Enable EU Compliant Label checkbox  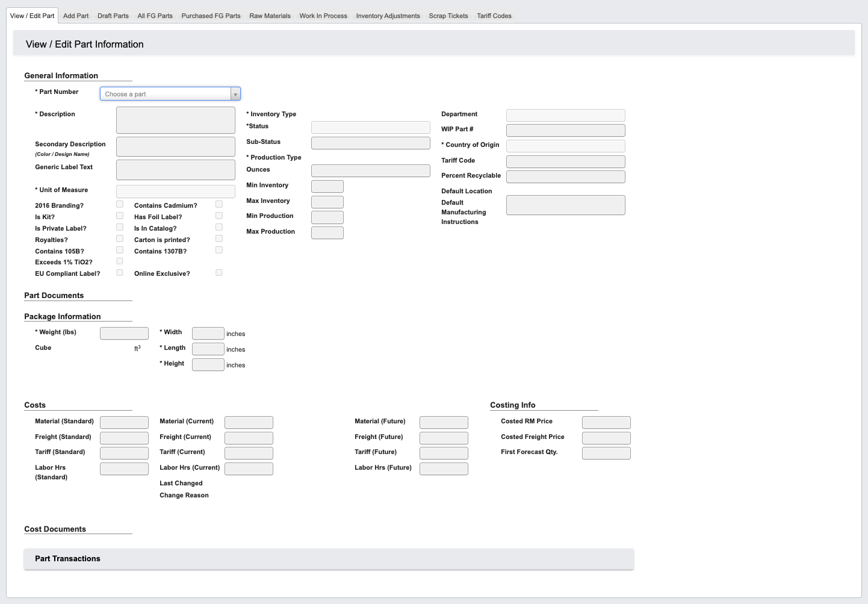point(120,273)
